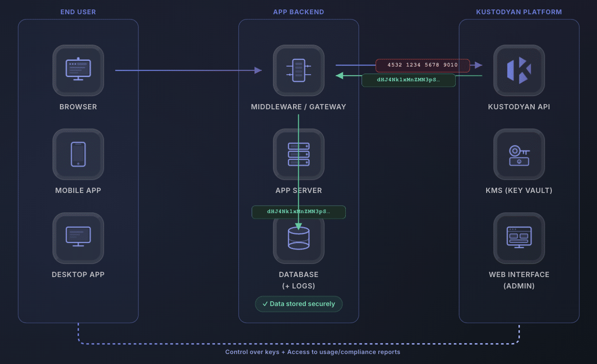The image size is (597, 364).
Task: Click the KMS Key Vault icon
Action: tap(519, 154)
